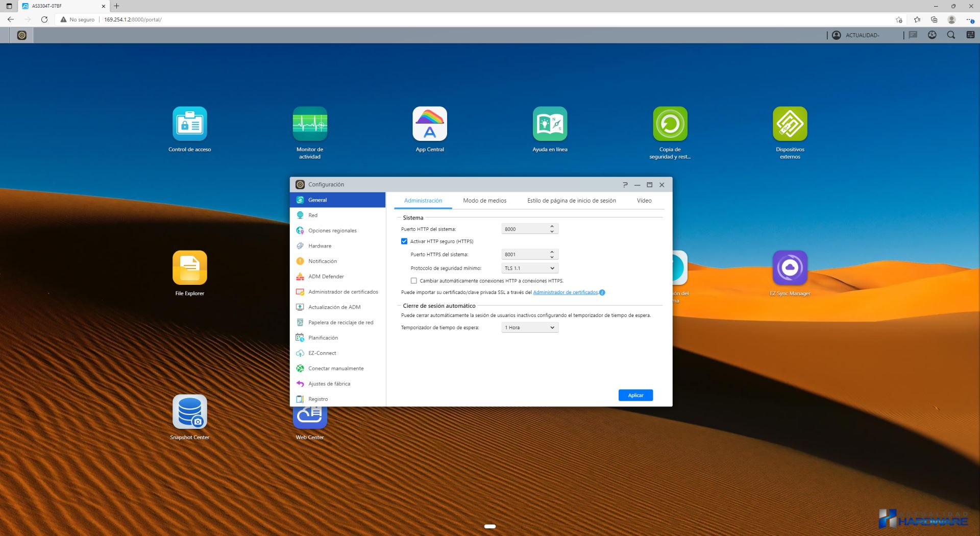Select ADM Defender in settings sidebar
This screenshot has height=536, width=980.
point(326,277)
